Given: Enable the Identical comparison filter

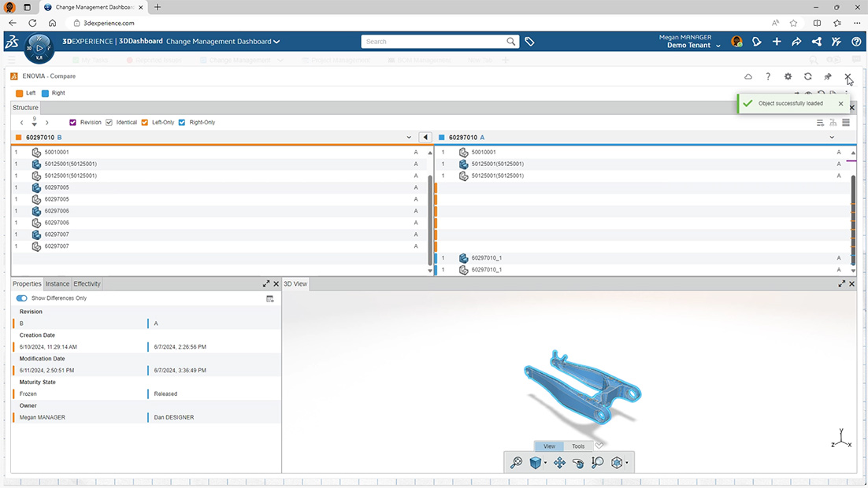Looking at the screenshot, I should click(108, 122).
